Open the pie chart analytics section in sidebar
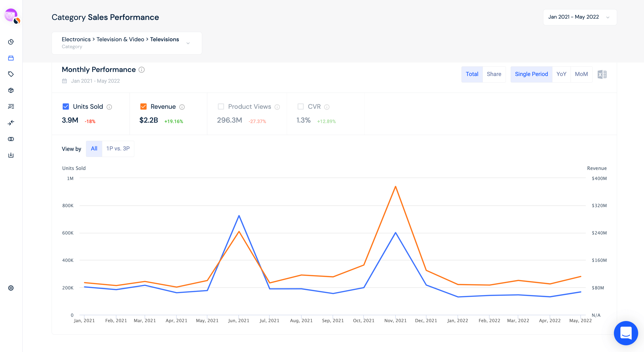The height and width of the screenshot is (352, 644). (11, 42)
